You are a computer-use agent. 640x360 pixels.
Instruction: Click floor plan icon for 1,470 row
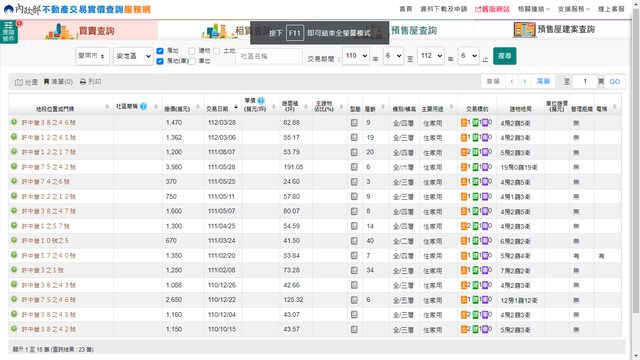(354, 122)
